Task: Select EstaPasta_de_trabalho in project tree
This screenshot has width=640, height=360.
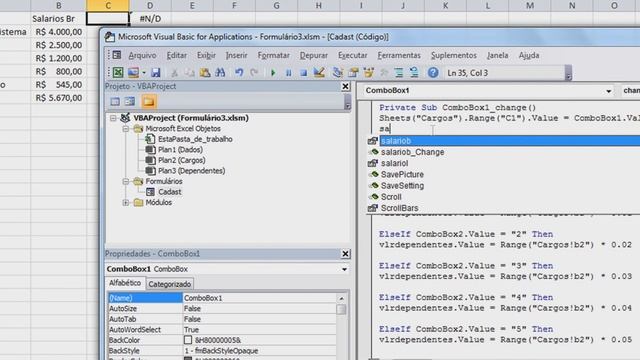Action: click(x=195, y=139)
